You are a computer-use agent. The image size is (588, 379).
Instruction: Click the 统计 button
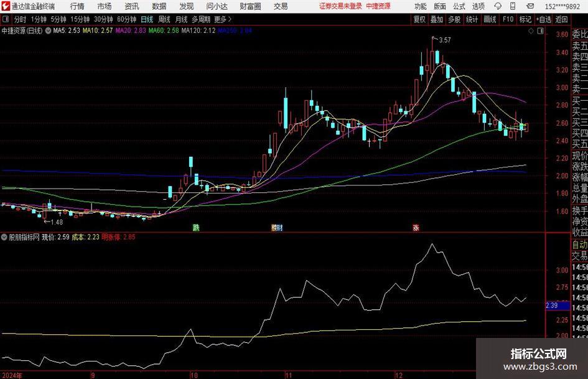pyautogui.click(x=472, y=19)
